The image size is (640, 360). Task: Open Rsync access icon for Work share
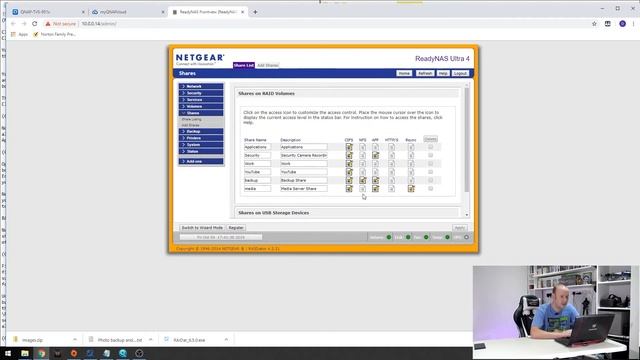coord(411,164)
